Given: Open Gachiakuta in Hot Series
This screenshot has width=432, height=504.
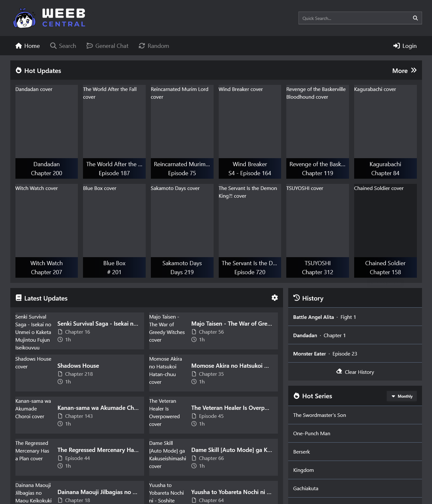Looking at the screenshot, I should pyautogui.click(x=355, y=488).
